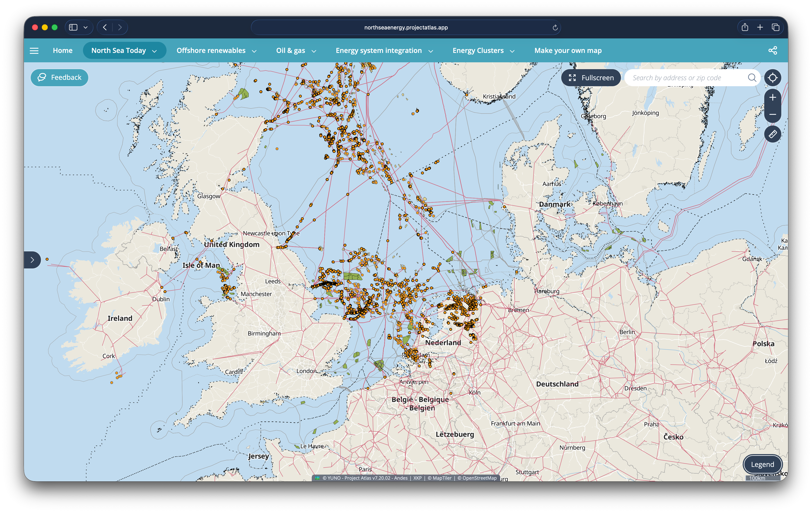
Task: Expand the Energy system integration chevron
Action: [x=431, y=51]
